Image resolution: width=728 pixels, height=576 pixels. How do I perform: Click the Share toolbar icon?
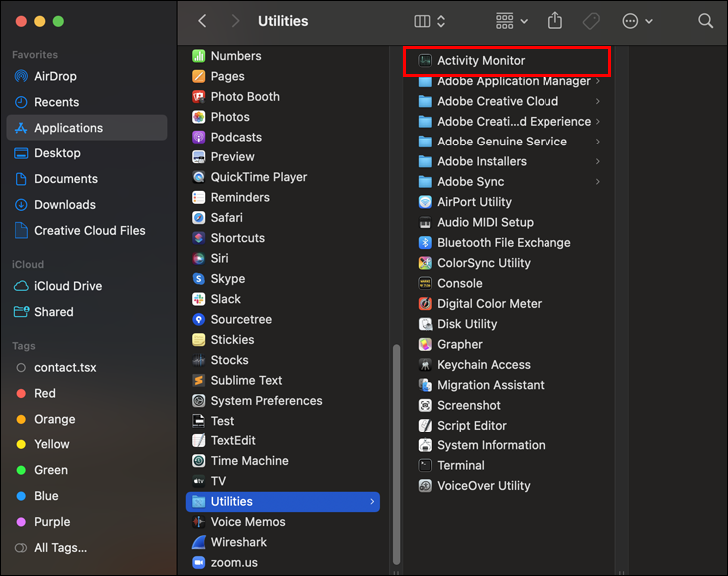point(555,21)
